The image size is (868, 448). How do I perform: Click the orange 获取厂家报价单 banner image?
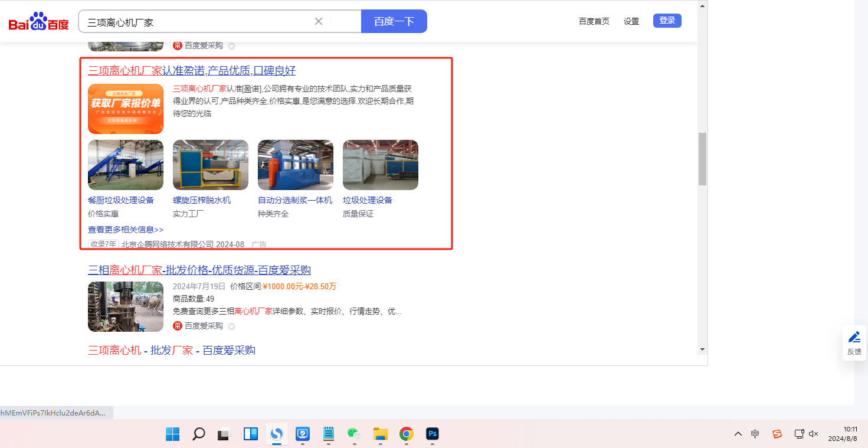click(x=126, y=109)
